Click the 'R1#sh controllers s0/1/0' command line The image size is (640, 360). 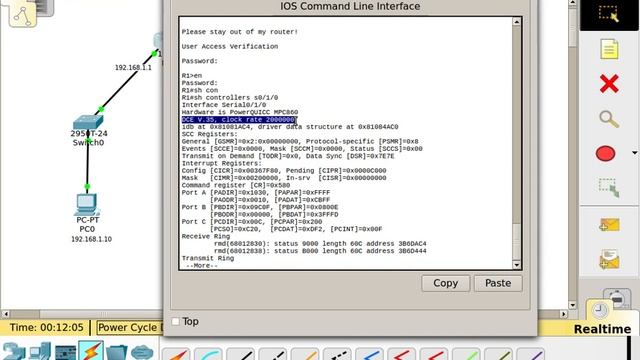tap(230, 98)
